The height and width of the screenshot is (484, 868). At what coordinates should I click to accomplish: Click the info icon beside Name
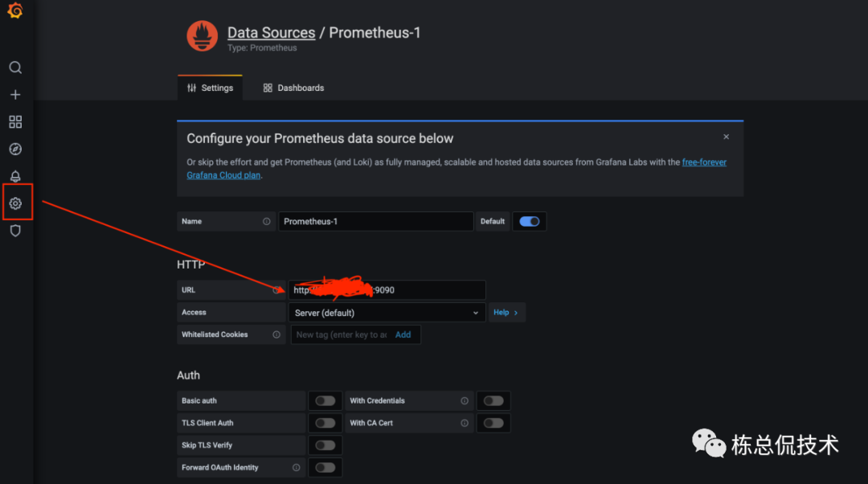pos(266,222)
